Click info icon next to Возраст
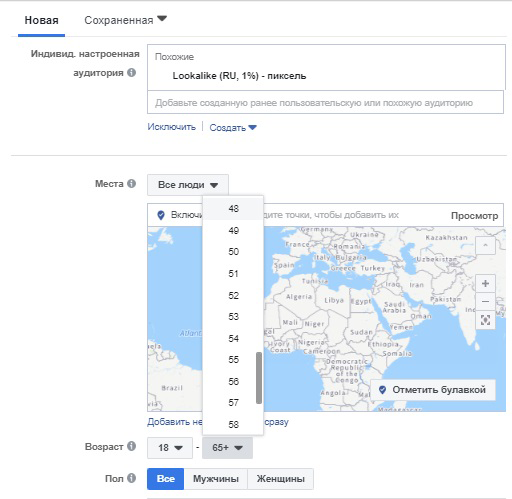Image resolution: width=512 pixels, height=499 pixels. coord(132,446)
